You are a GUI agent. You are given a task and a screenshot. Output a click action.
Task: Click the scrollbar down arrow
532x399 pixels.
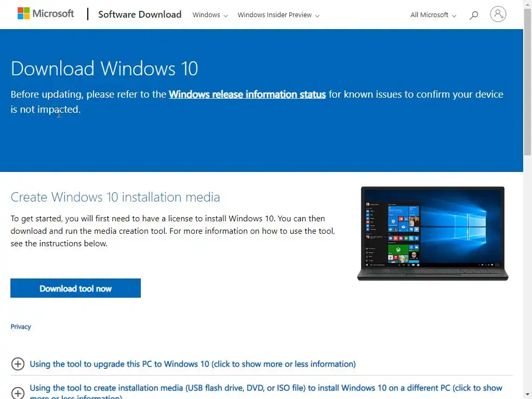click(x=528, y=395)
